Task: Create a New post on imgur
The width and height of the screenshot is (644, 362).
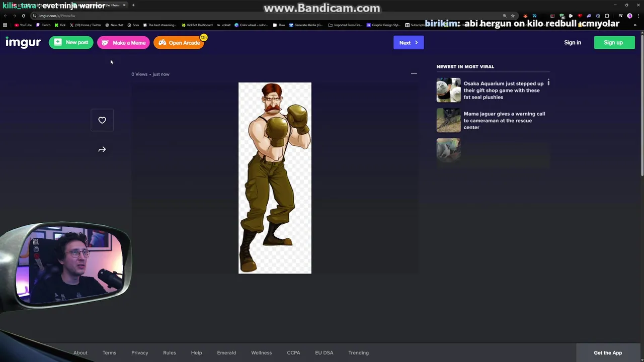Action: 71,43
